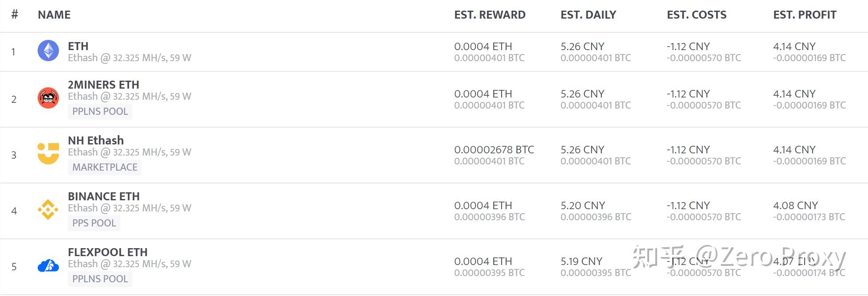Sort by the NAME column header

click(x=54, y=15)
